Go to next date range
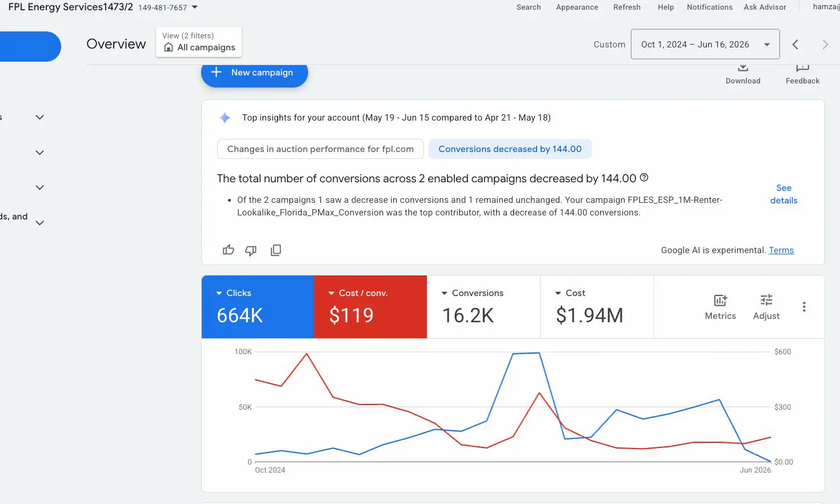This screenshot has width=840, height=504. point(825,45)
